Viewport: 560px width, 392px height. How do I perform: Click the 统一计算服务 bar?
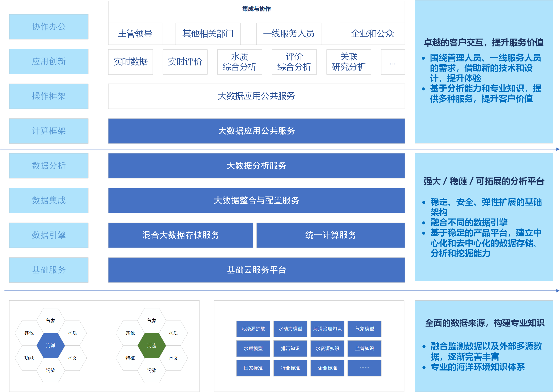pos(330,235)
